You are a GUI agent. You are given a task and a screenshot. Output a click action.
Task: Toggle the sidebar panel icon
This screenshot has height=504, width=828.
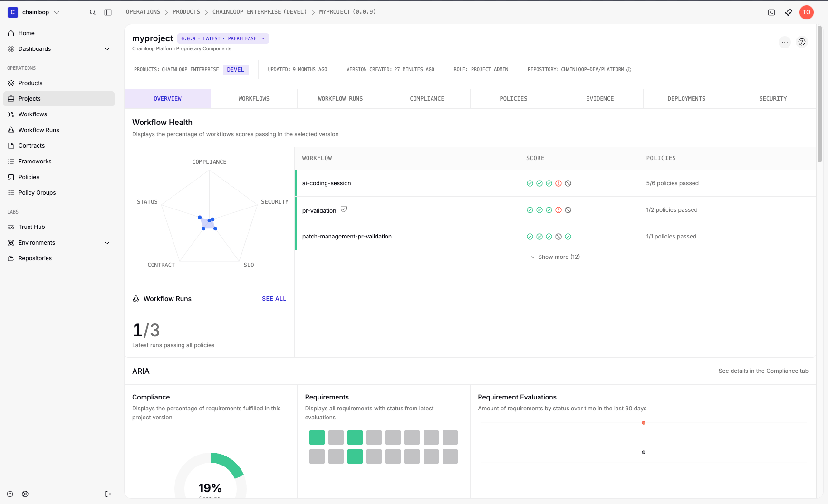[x=108, y=12]
